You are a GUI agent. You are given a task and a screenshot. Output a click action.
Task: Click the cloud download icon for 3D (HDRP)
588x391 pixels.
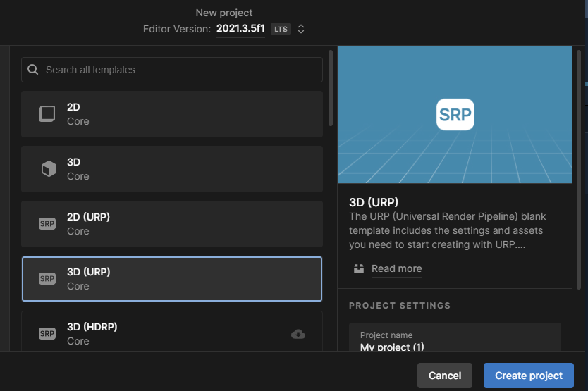coord(298,334)
